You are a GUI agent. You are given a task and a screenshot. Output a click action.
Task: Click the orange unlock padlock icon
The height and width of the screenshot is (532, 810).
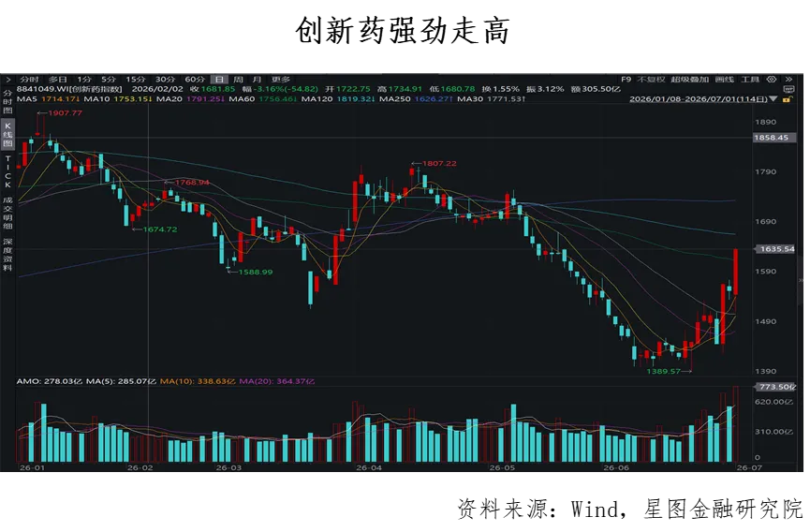pyautogui.click(x=787, y=99)
